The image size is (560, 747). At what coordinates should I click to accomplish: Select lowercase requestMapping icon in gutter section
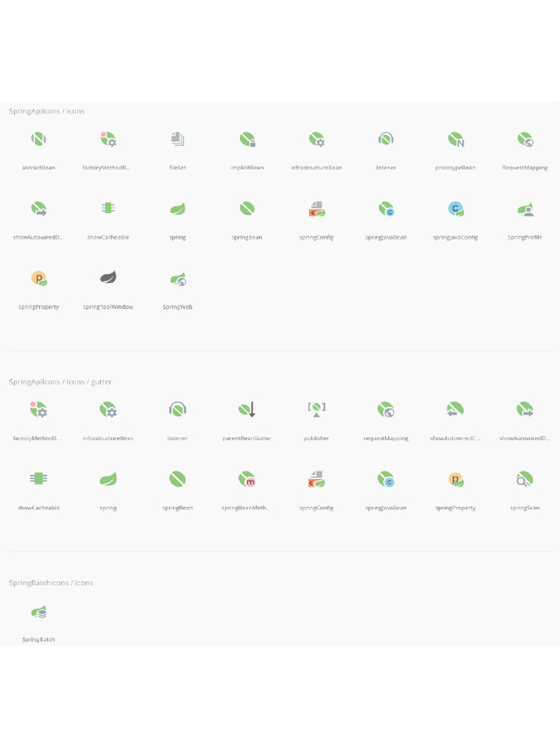coord(386,410)
